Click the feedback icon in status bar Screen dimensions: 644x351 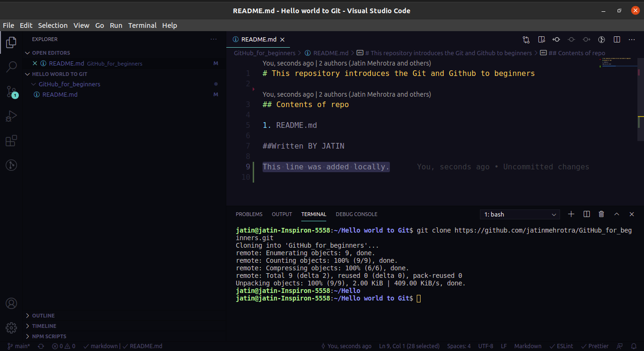pos(620,346)
